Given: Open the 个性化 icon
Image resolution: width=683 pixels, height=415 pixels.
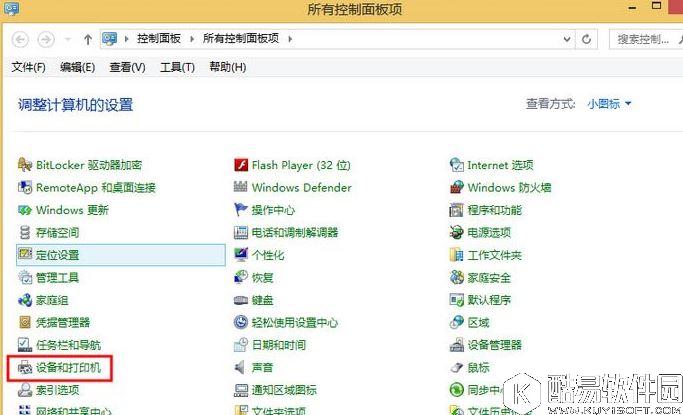Looking at the screenshot, I should (x=241, y=255).
